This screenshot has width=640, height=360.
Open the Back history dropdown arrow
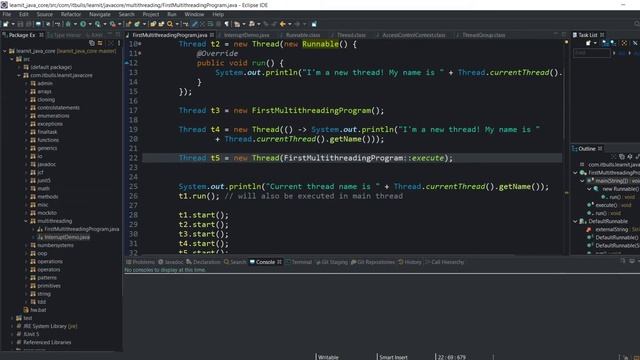click(x=289, y=24)
